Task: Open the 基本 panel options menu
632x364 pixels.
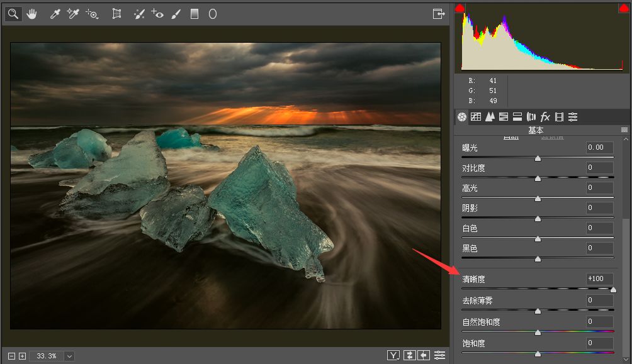Action: pos(624,130)
